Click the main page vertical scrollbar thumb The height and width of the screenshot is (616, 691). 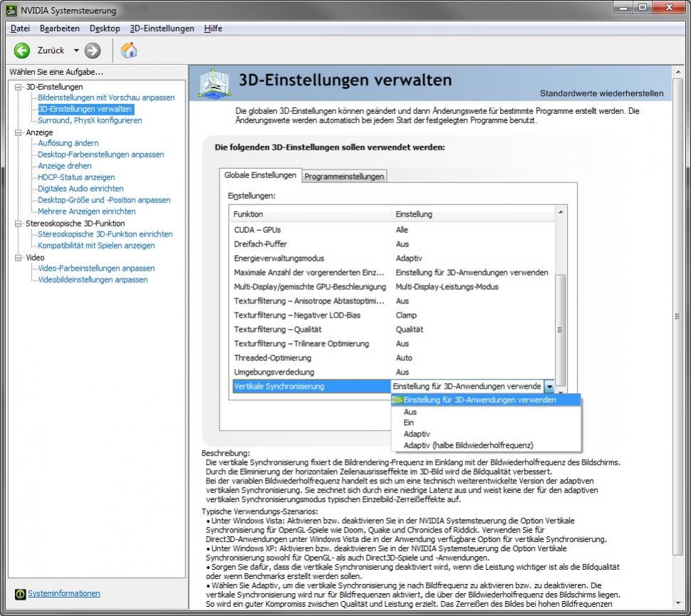tap(678, 316)
